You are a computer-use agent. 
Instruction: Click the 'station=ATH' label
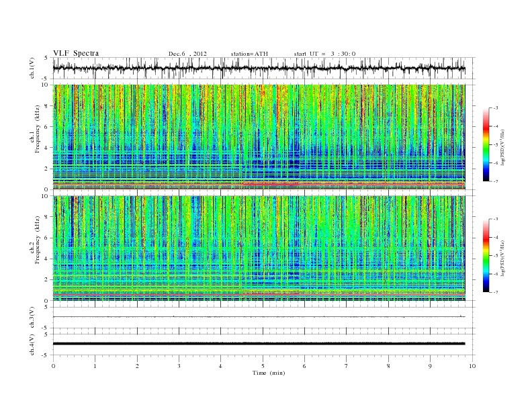(x=249, y=54)
